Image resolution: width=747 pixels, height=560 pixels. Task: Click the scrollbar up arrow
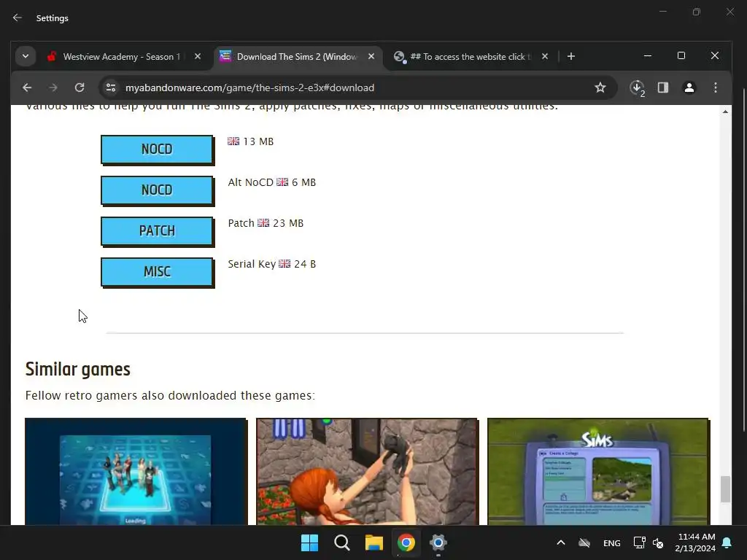pyautogui.click(x=725, y=112)
